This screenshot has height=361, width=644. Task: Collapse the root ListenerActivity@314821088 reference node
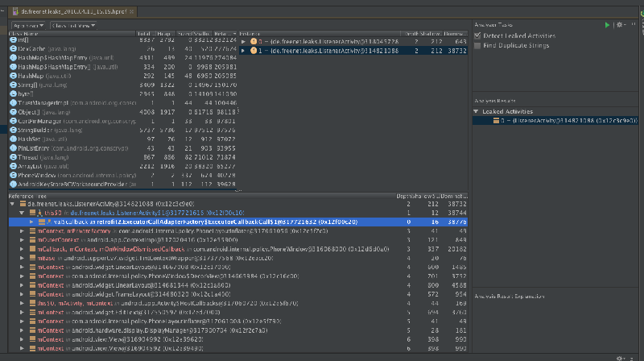click(12, 204)
